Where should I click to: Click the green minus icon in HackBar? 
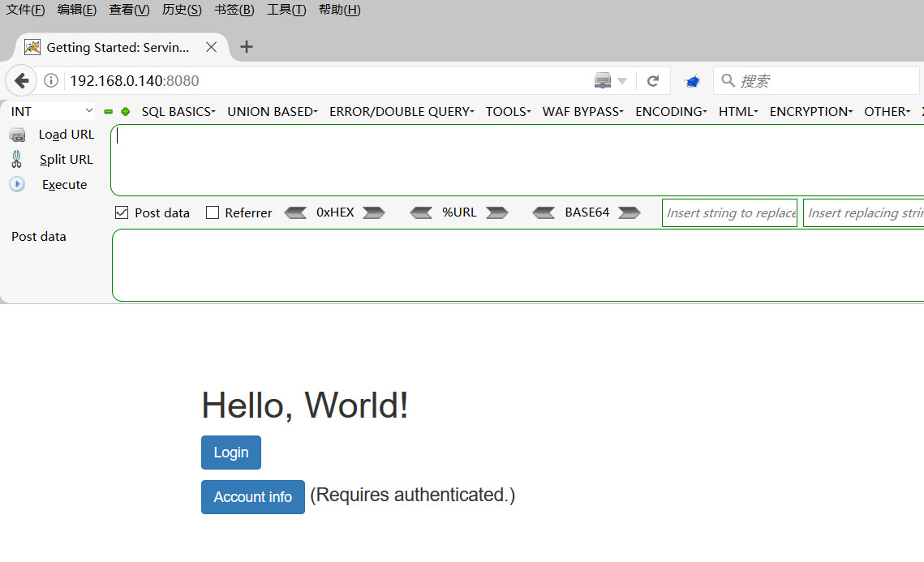[x=109, y=111]
